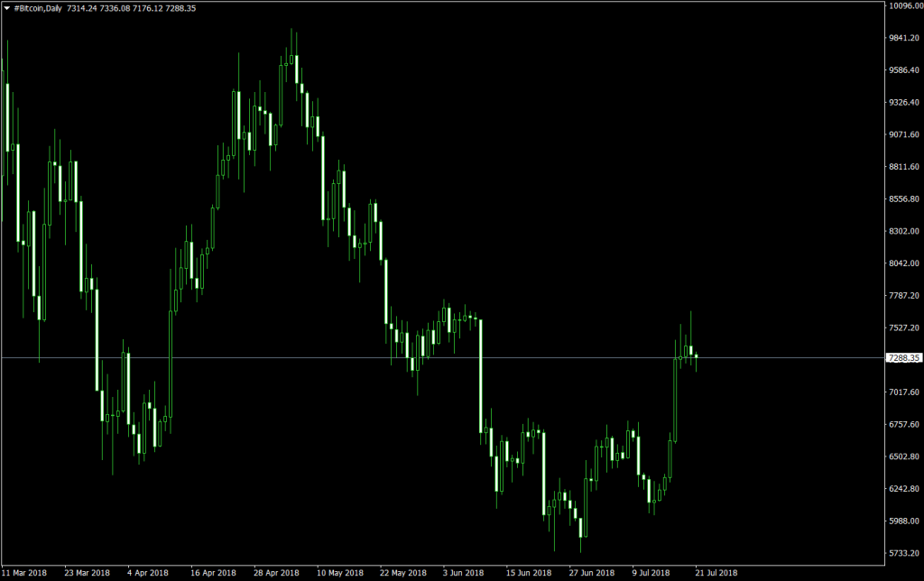Click the 7314.24 7336.08 7176.12 7288.35 quote values
The width and height of the screenshot is (924, 581).
tap(131, 8)
